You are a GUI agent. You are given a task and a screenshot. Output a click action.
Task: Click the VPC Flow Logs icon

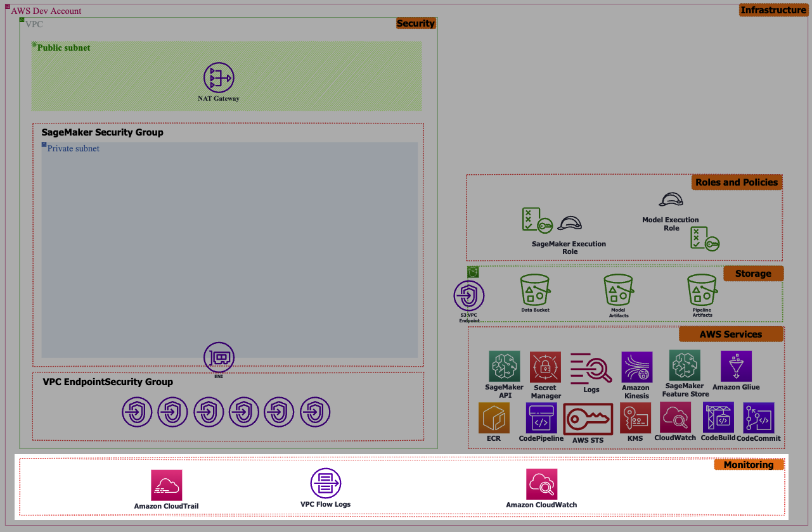[326, 484]
